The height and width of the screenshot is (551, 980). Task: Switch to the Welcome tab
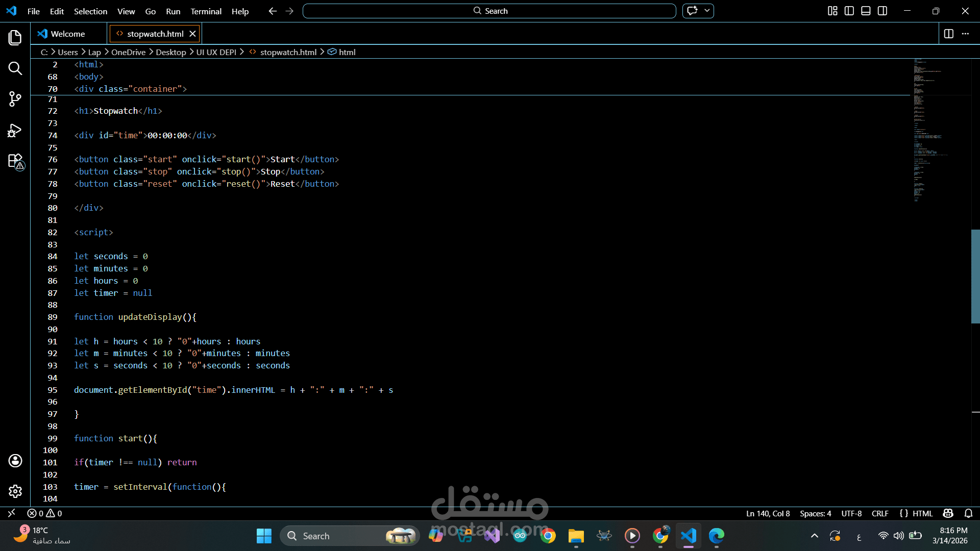tap(67, 34)
